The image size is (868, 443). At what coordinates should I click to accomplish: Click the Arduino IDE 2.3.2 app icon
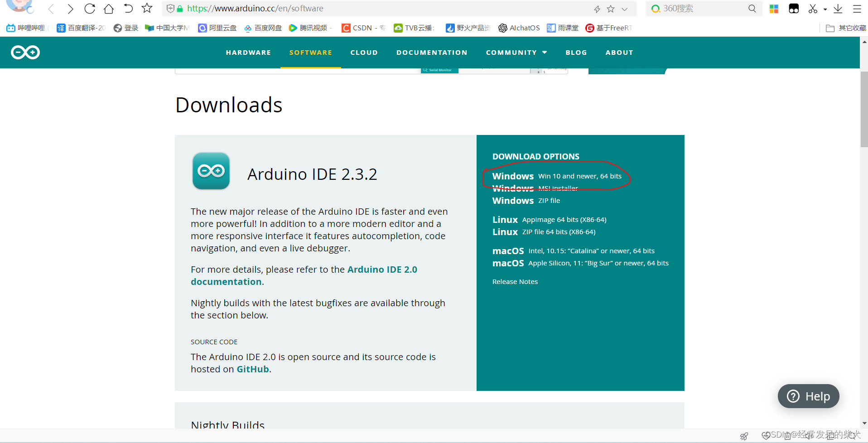coord(211,171)
